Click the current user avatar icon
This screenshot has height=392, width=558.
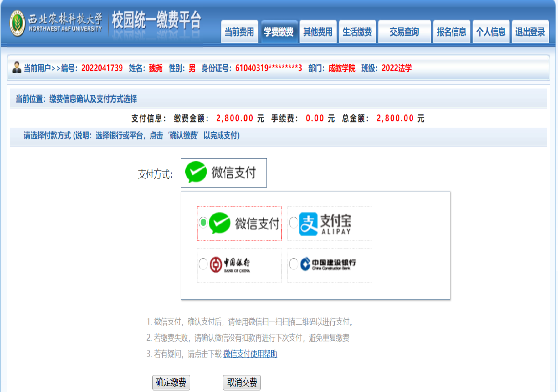[16, 67]
